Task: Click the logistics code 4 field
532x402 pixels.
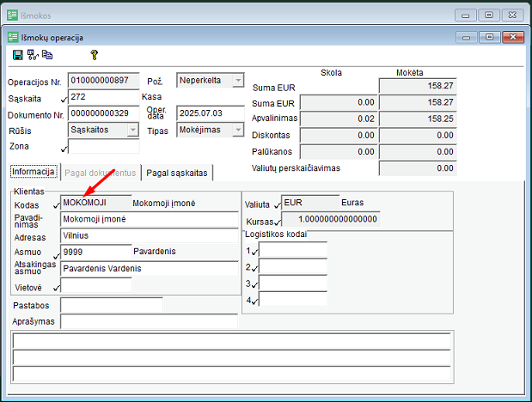Action: tap(293, 299)
